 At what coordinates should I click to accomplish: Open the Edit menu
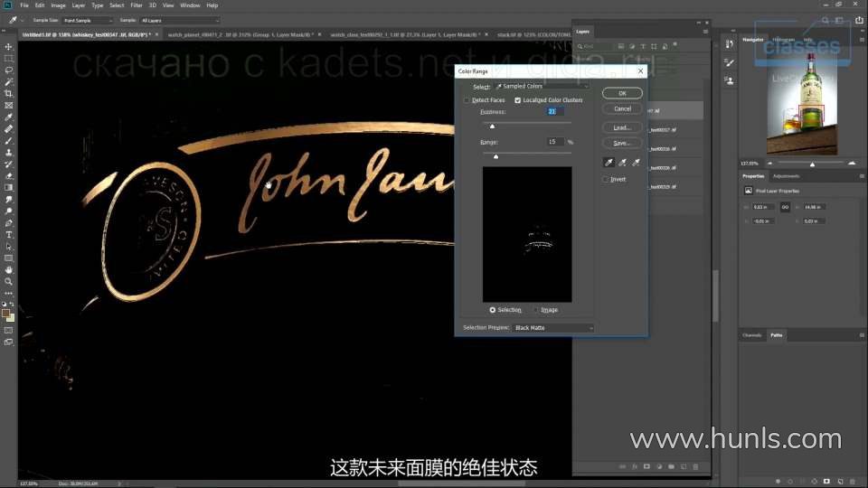point(40,5)
